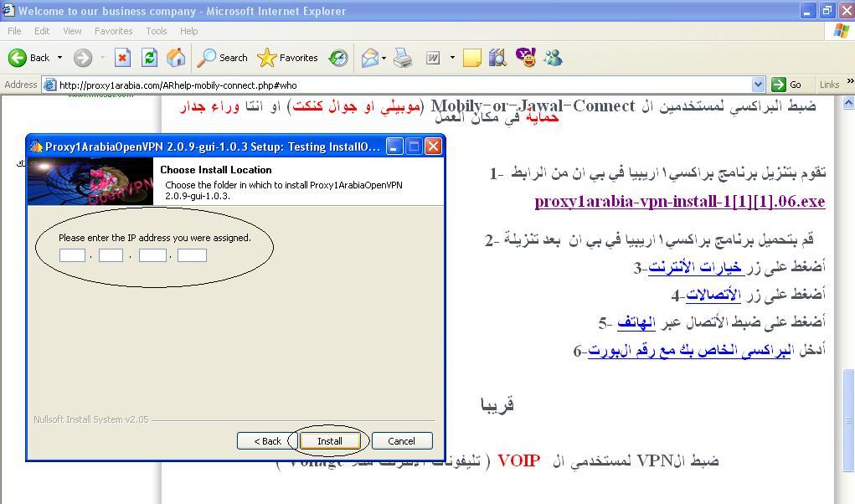Click the < Back button in installer

pyautogui.click(x=267, y=441)
